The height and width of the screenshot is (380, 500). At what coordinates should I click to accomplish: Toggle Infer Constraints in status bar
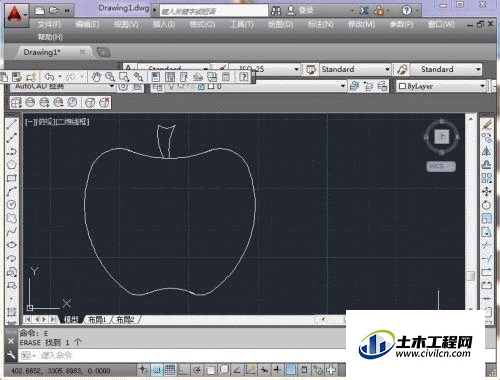(x=143, y=370)
